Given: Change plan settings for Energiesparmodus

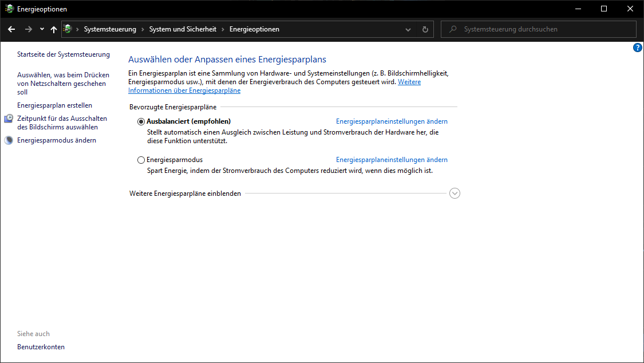Looking at the screenshot, I should 392,160.
